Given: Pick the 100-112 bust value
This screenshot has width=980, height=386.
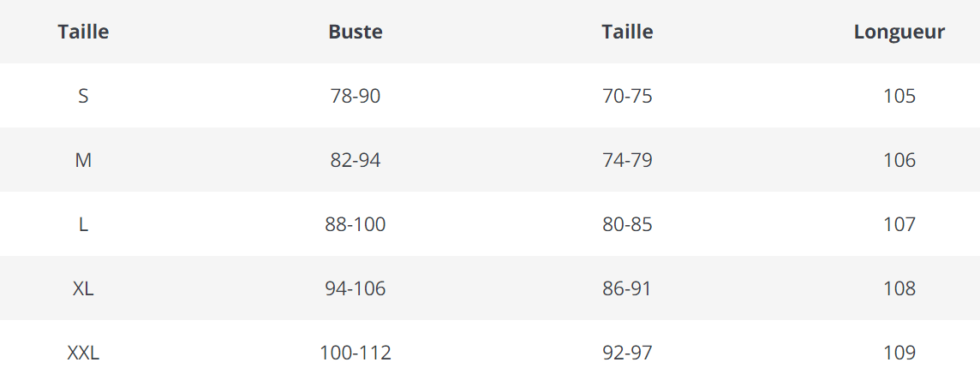Looking at the screenshot, I should click(x=356, y=353).
